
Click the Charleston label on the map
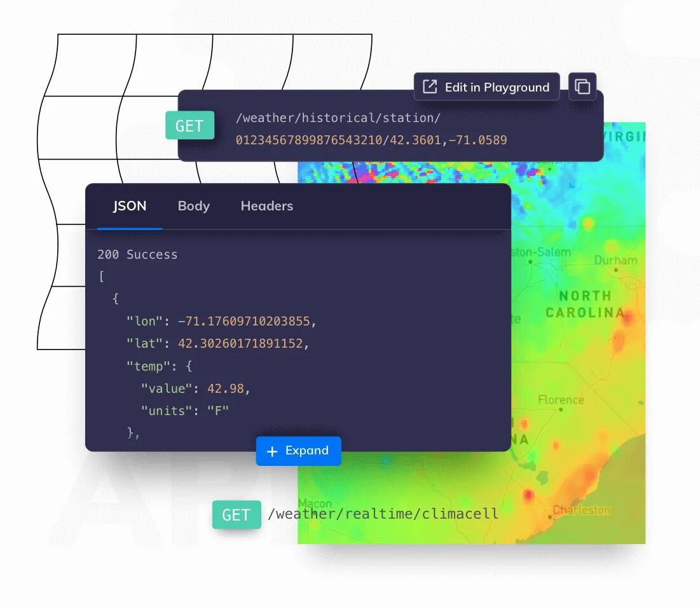click(x=581, y=510)
